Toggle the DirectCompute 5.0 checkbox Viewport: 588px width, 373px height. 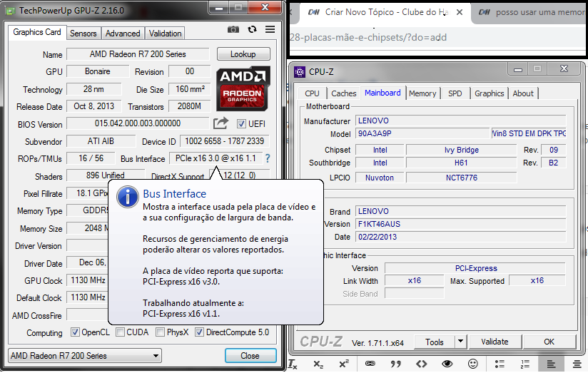point(199,332)
